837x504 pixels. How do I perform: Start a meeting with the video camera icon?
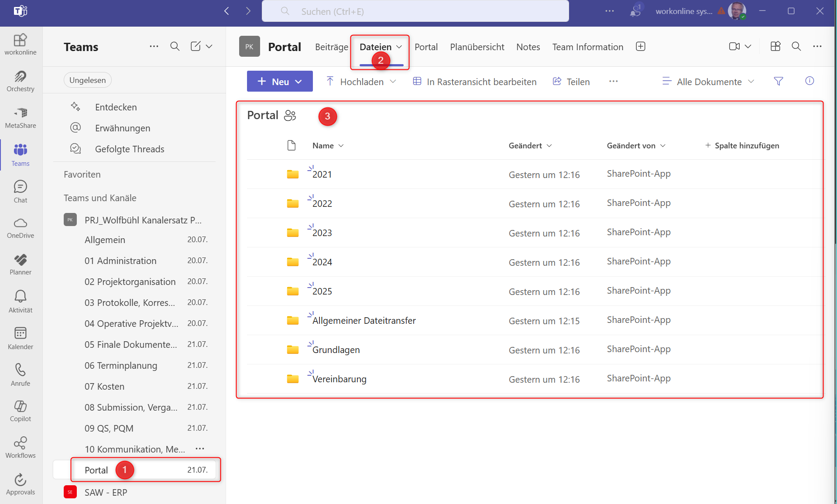coord(734,47)
